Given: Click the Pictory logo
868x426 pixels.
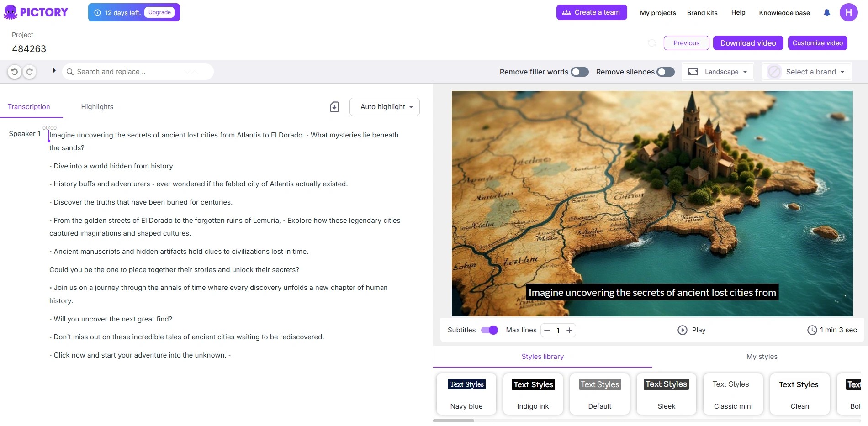Looking at the screenshot, I should coord(36,12).
